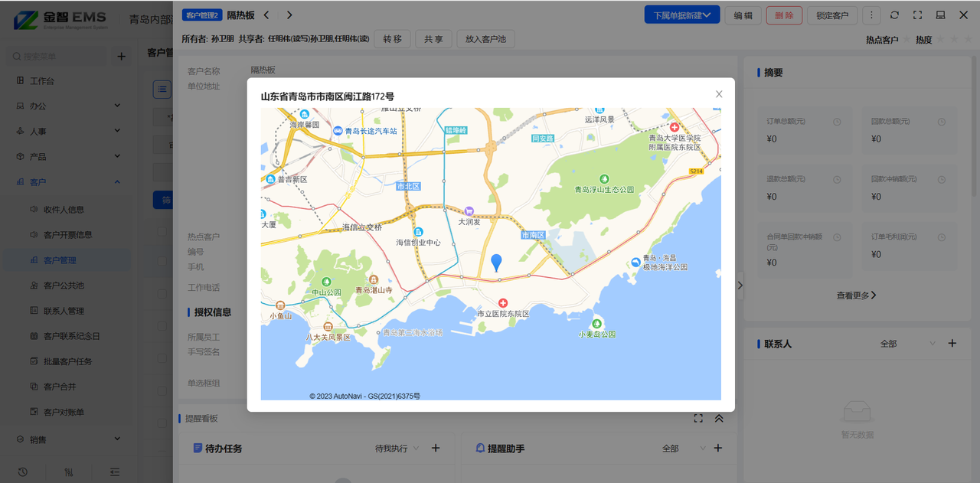
Task: Click the list view icon button
Action: tap(162, 89)
